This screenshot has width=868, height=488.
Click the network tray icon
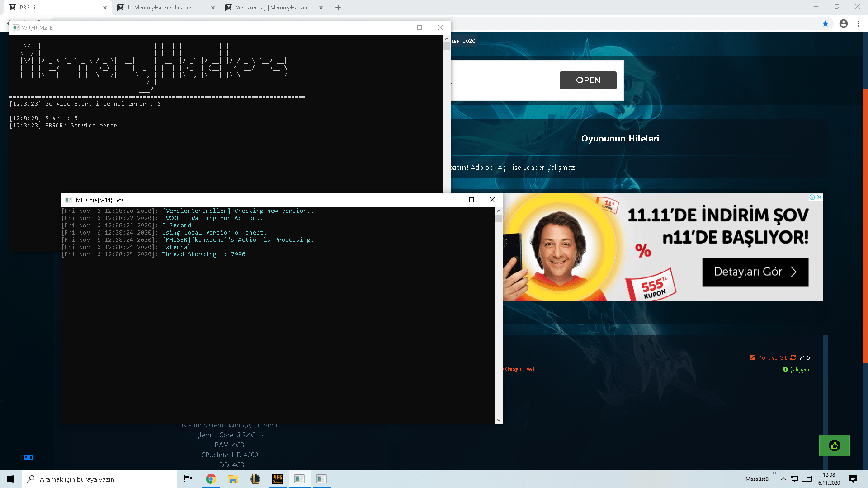coord(794,479)
